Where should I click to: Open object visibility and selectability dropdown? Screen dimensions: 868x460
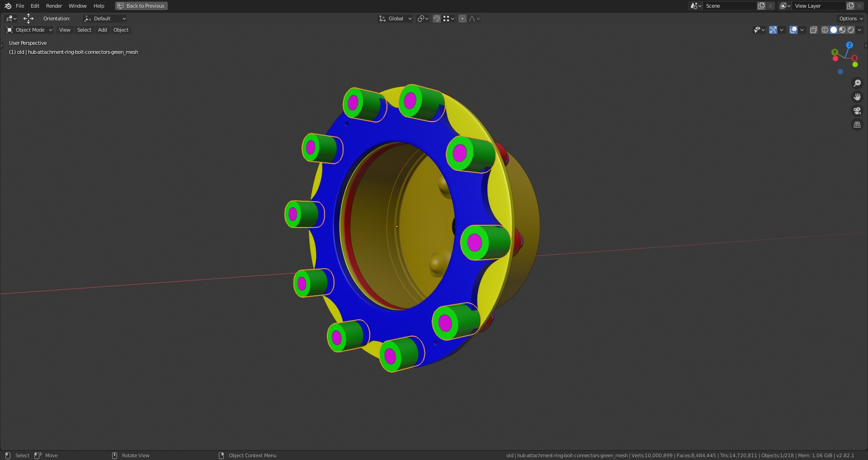(x=759, y=30)
